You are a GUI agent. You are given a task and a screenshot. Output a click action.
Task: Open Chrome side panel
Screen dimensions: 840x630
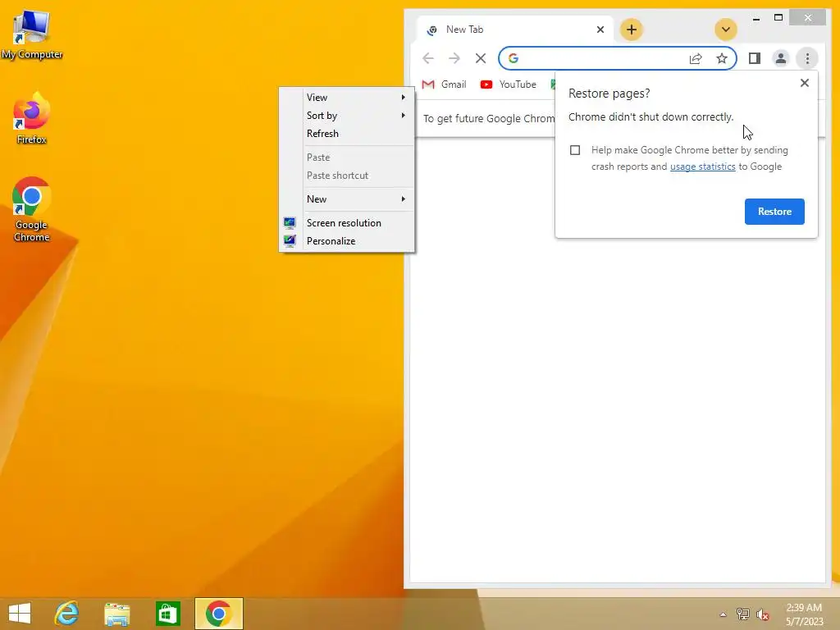coord(755,58)
